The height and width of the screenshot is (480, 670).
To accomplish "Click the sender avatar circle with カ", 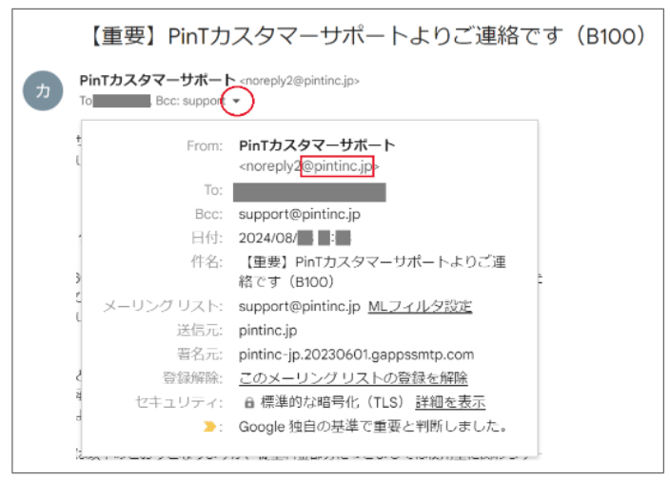I will pos(43,91).
